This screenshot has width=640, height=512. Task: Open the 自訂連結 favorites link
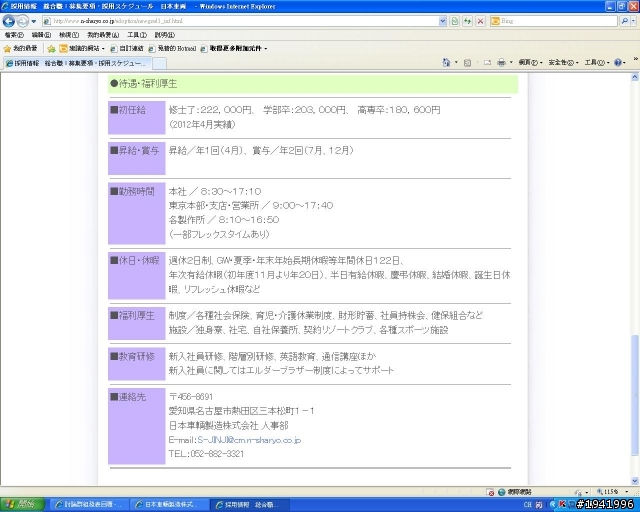[127, 49]
